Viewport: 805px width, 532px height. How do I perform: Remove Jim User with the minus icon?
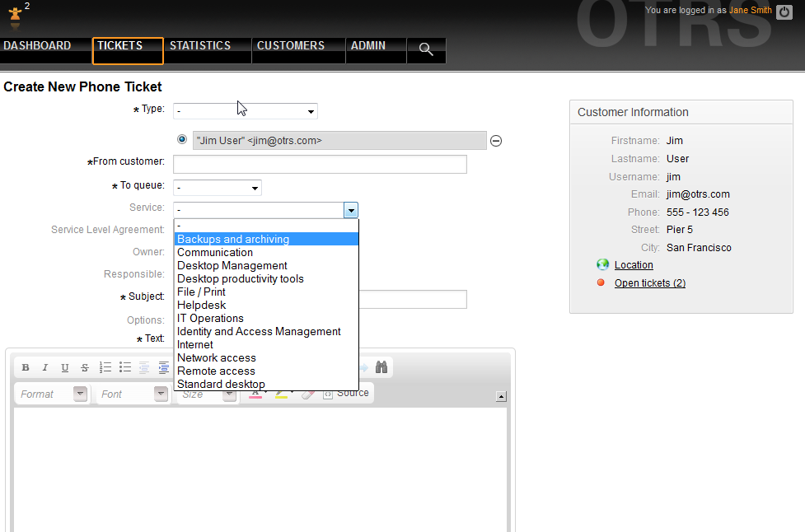pos(496,141)
